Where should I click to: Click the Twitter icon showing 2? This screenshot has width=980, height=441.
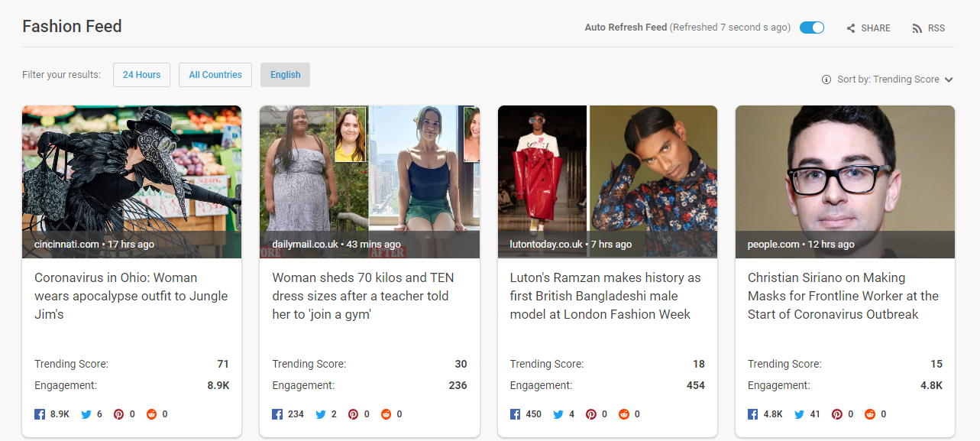pyautogui.click(x=321, y=414)
